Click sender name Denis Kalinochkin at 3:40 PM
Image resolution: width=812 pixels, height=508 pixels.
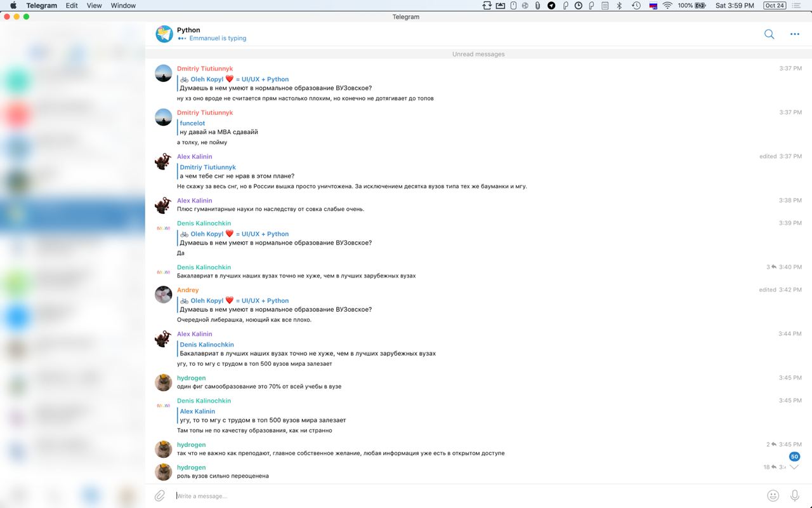[x=204, y=267]
